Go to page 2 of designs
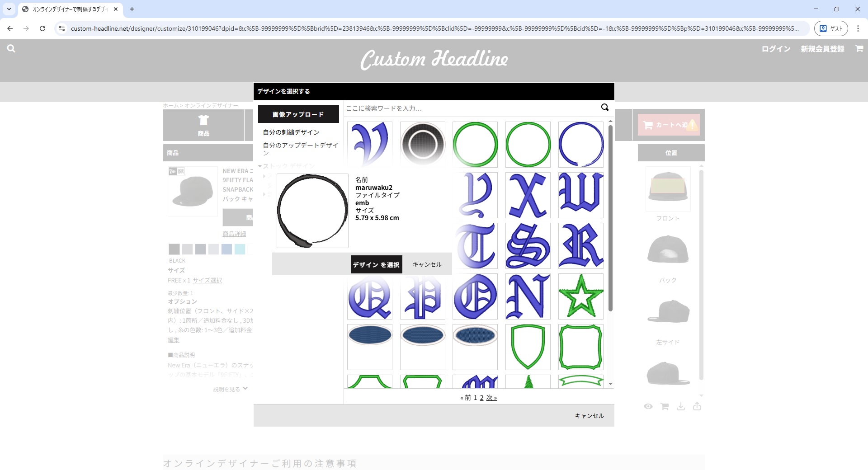 click(x=481, y=398)
